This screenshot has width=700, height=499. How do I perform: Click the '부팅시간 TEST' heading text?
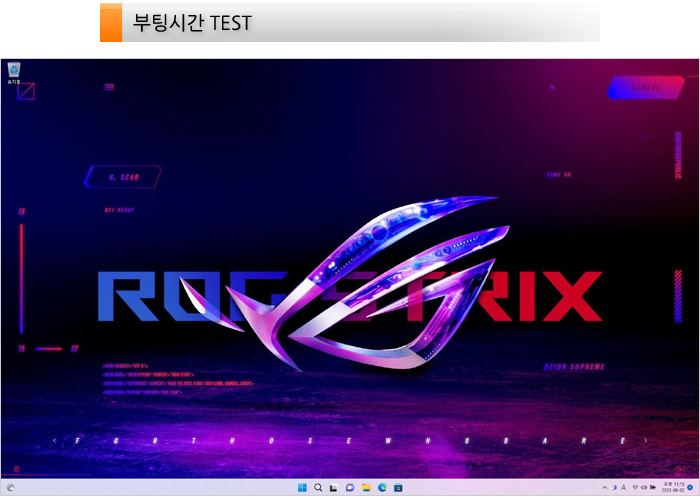(192, 21)
